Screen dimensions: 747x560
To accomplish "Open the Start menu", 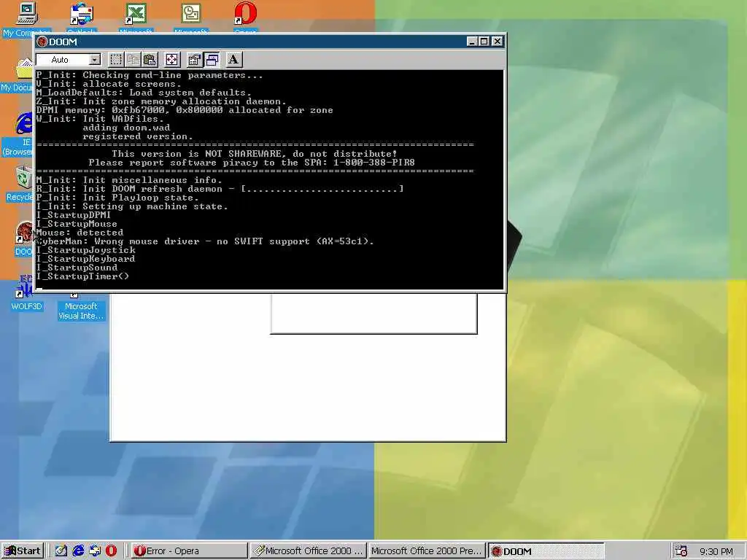I will click(23, 551).
